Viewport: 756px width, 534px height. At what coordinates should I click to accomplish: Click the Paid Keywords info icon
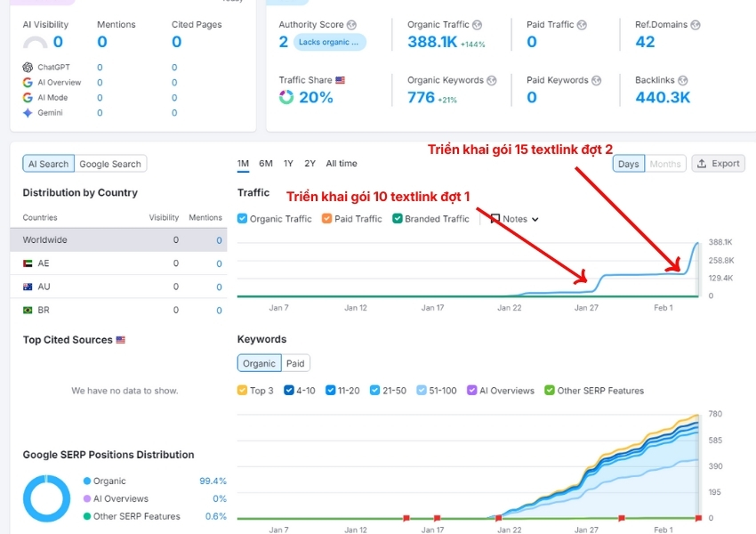tap(597, 80)
